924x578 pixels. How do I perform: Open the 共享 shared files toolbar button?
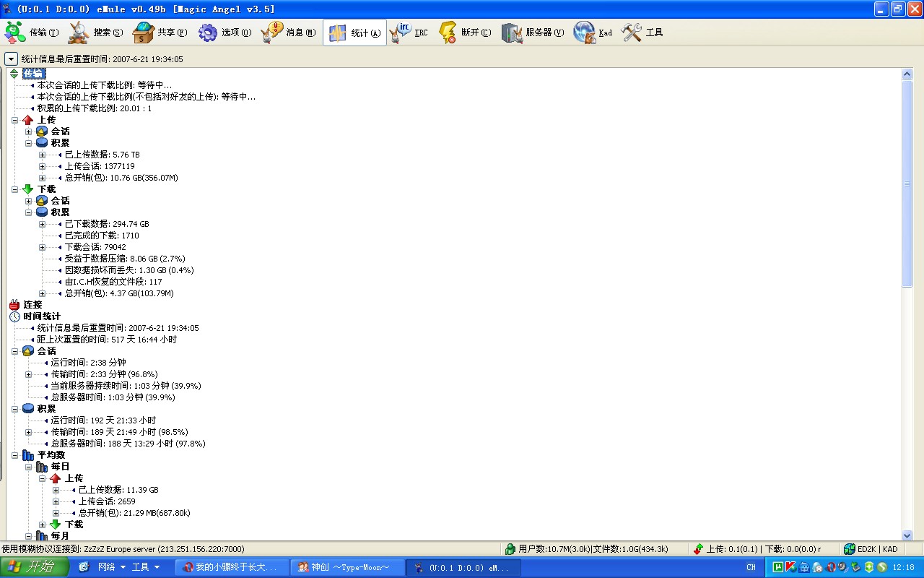(160, 33)
